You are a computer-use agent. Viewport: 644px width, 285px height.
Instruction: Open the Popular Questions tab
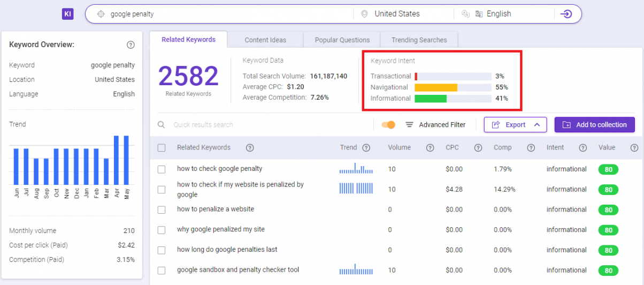[342, 40]
